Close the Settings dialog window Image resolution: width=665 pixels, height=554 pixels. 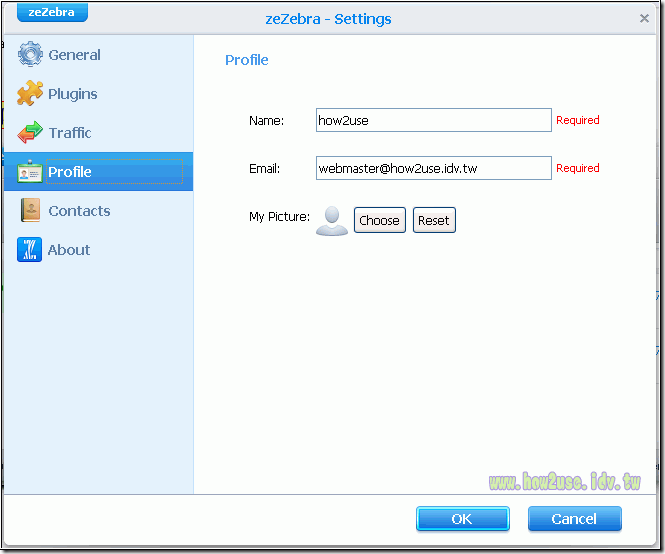(x=644, y=18)
